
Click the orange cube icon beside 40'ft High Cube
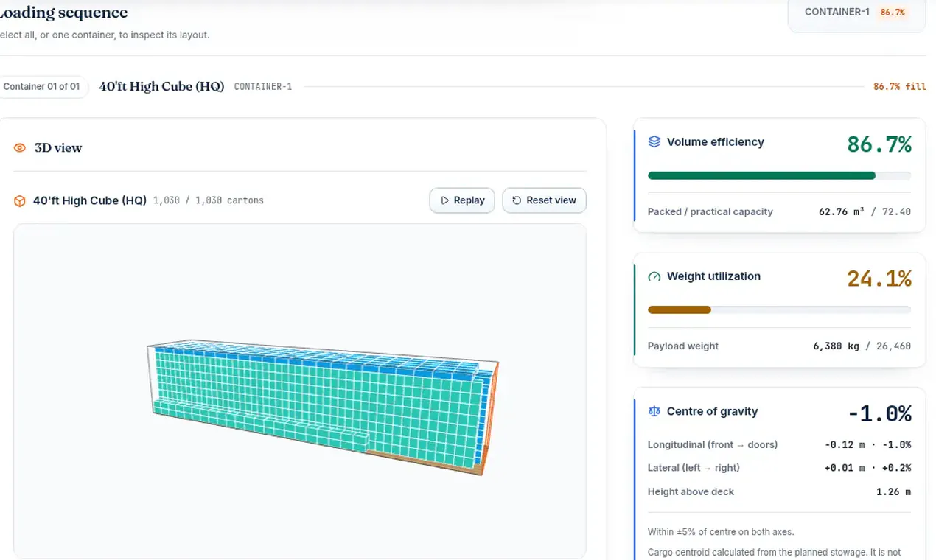click(20, 200)
